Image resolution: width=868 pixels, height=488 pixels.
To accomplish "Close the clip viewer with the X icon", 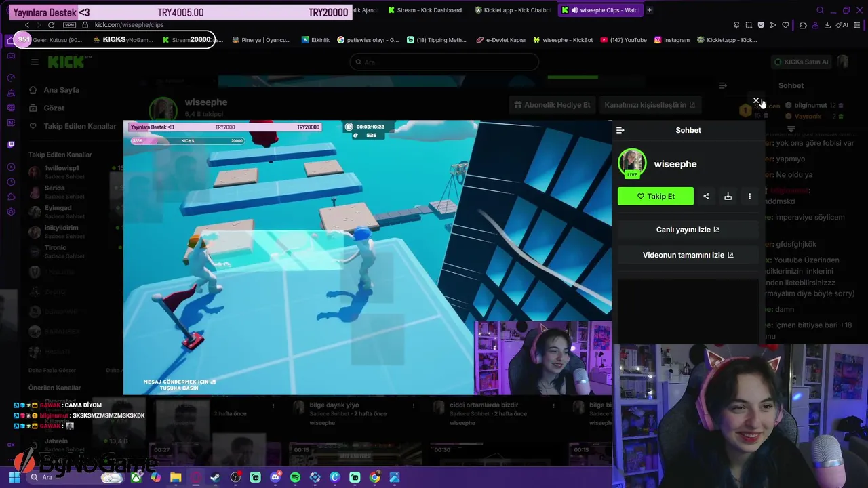I will tap(756, 100).
